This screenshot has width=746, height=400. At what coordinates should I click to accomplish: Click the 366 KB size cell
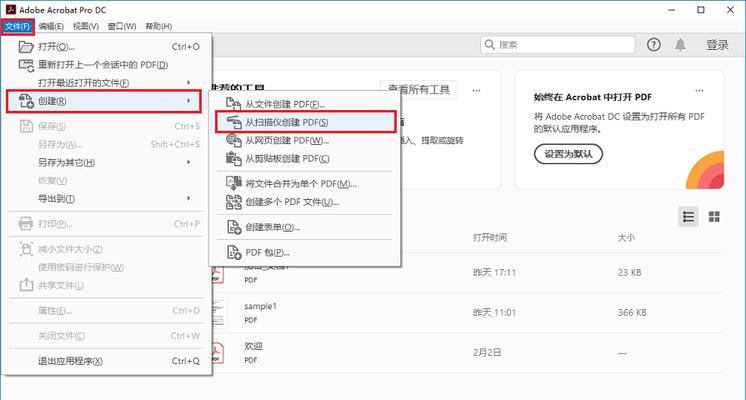(x=632, y=312)
